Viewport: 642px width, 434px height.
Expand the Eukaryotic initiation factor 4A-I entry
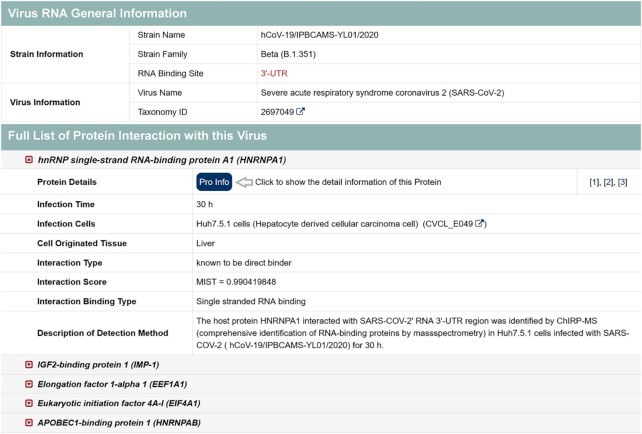pos(29,403)
